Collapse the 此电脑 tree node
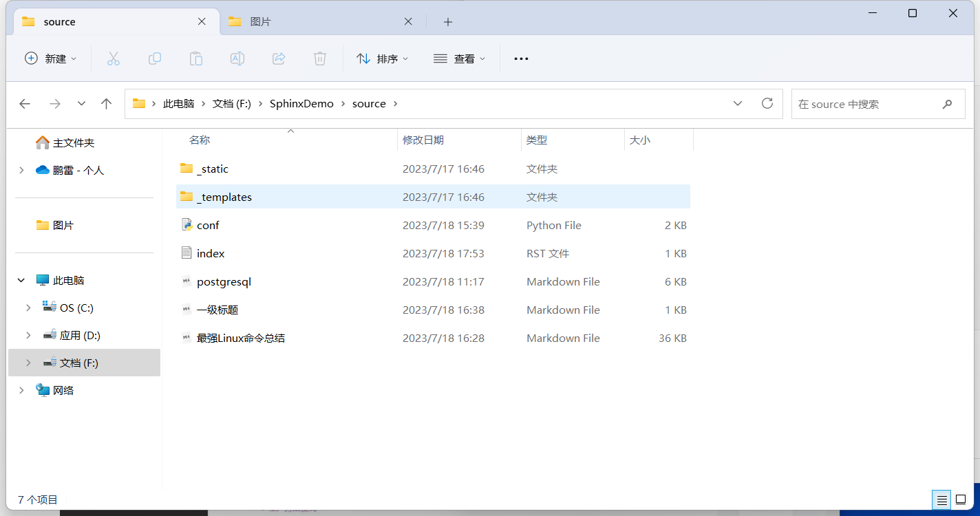Image resolution: width=980 pixels, height=516 pixels. pyautogui.click(x=21, y=280)
